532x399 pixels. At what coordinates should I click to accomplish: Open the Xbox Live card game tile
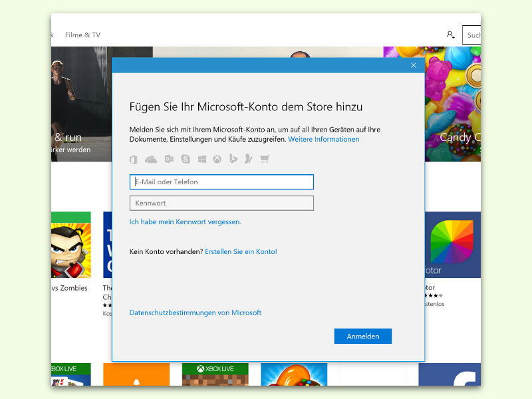click(71, 374)
